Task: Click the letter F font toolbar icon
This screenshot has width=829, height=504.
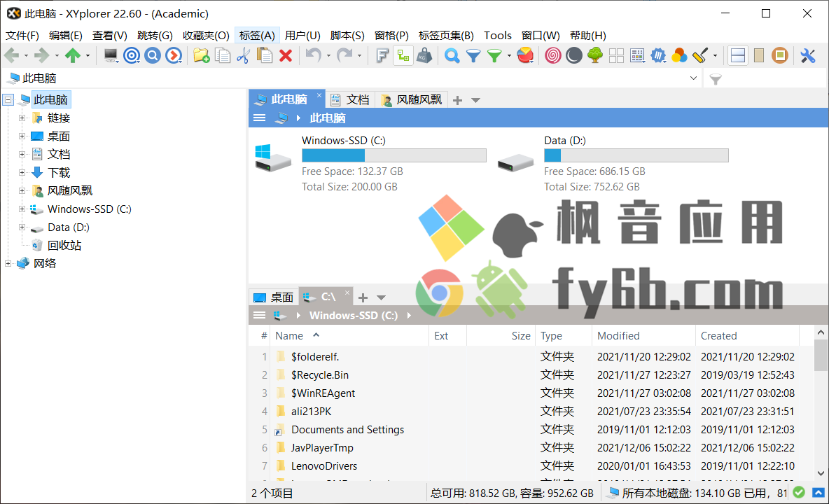Action: [x=382, y=55]
